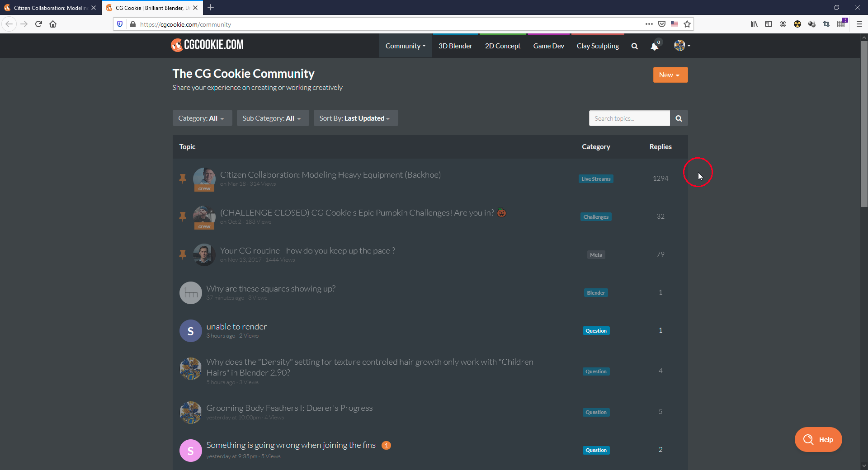Click S avatar next to unable to render
The width and height of the screenshot is (868, 470).
tap(191, 331)
